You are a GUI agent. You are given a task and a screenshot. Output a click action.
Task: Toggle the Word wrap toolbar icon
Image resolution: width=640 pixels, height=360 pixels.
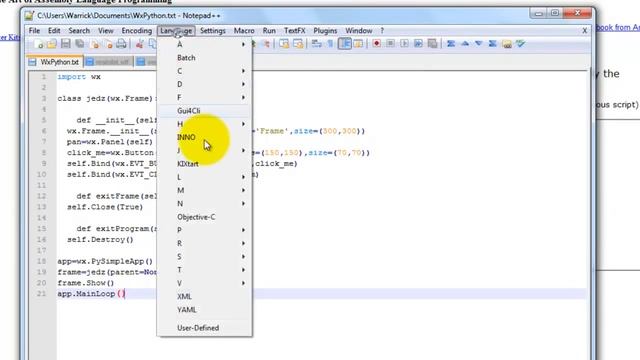[x=316, y=44]
